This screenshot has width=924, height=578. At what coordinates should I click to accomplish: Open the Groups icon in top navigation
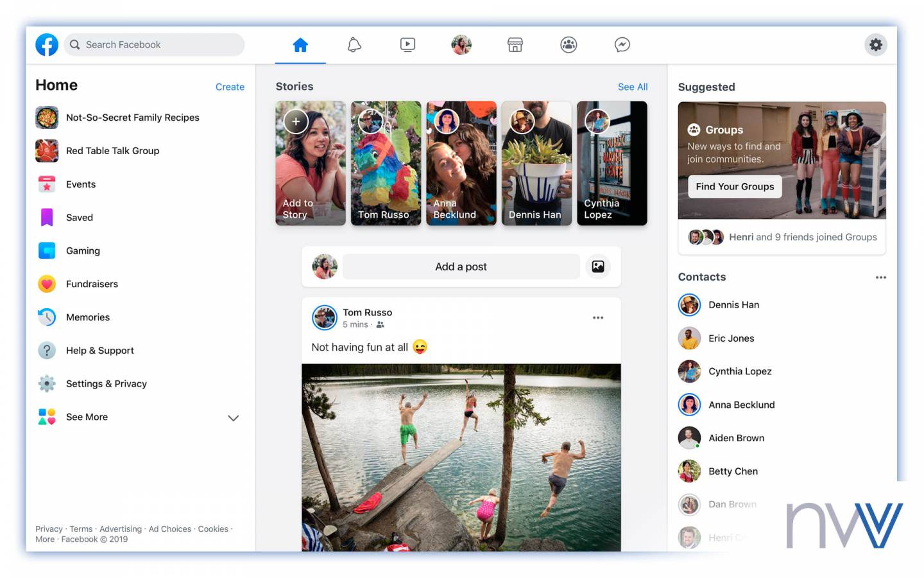point(569,44)
